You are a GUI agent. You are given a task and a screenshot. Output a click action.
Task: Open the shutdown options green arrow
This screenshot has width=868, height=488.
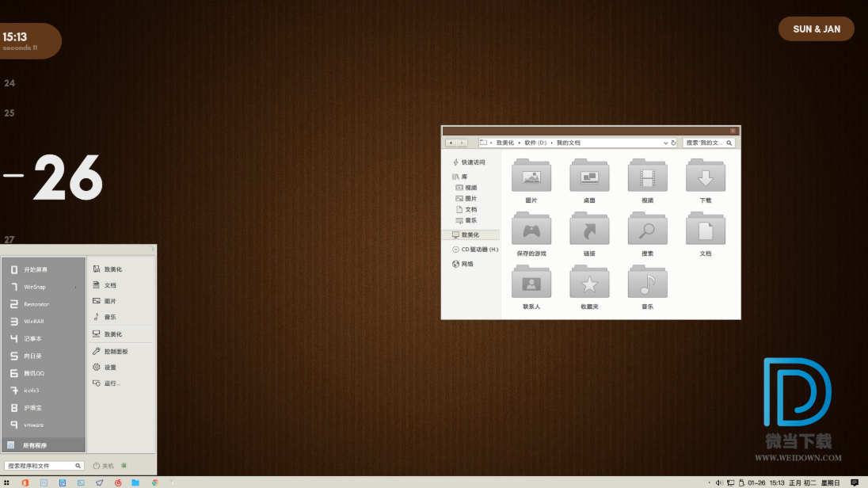(124, 466)
